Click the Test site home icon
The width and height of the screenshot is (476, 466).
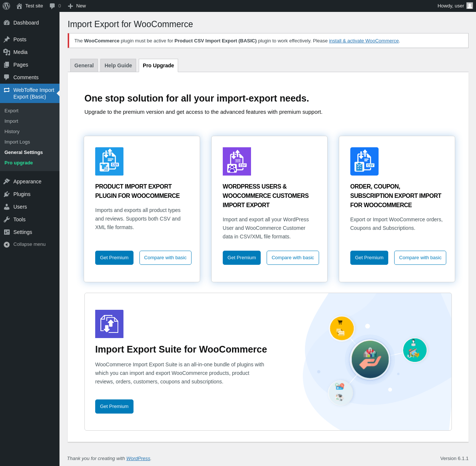tap(19, 6)
